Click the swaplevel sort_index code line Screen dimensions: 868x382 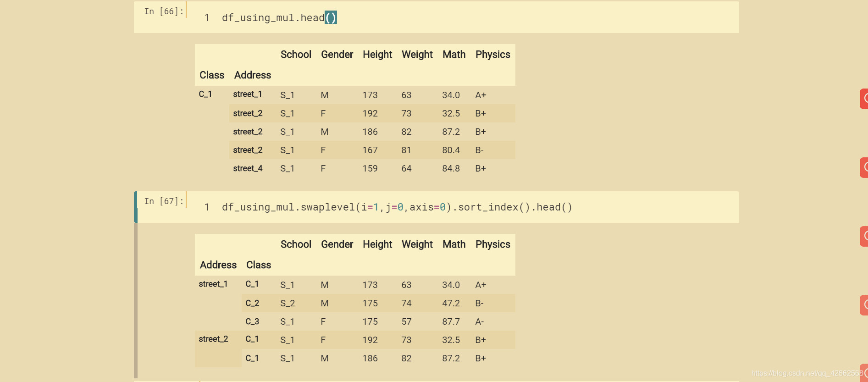pyautogui.click(x=397, y=207)
